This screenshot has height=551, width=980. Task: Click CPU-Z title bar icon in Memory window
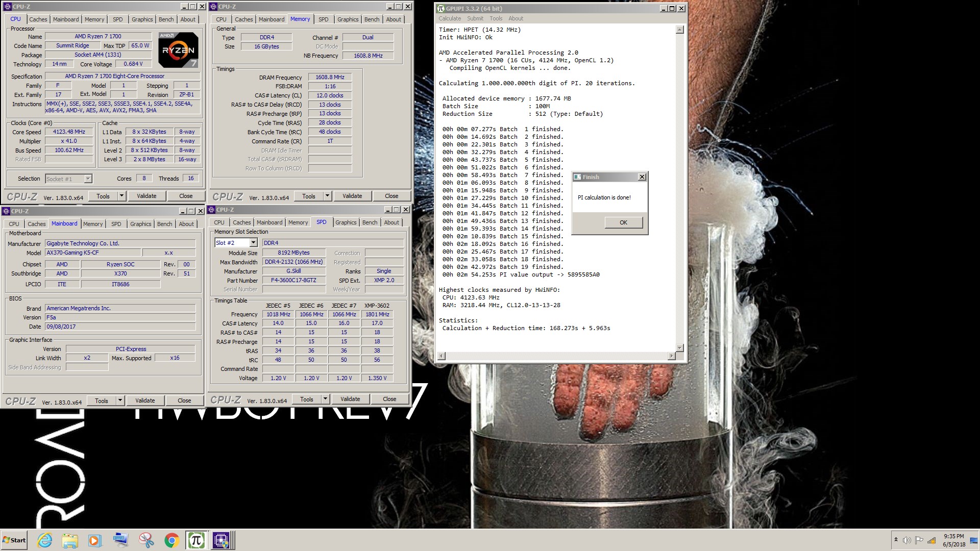coord(213,7)
